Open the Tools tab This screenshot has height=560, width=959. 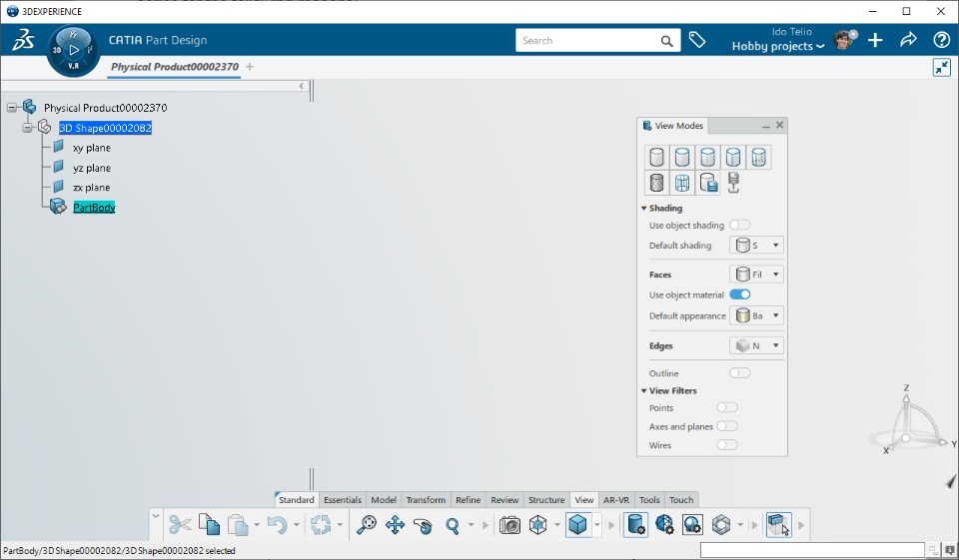click(x=649, y=500)
